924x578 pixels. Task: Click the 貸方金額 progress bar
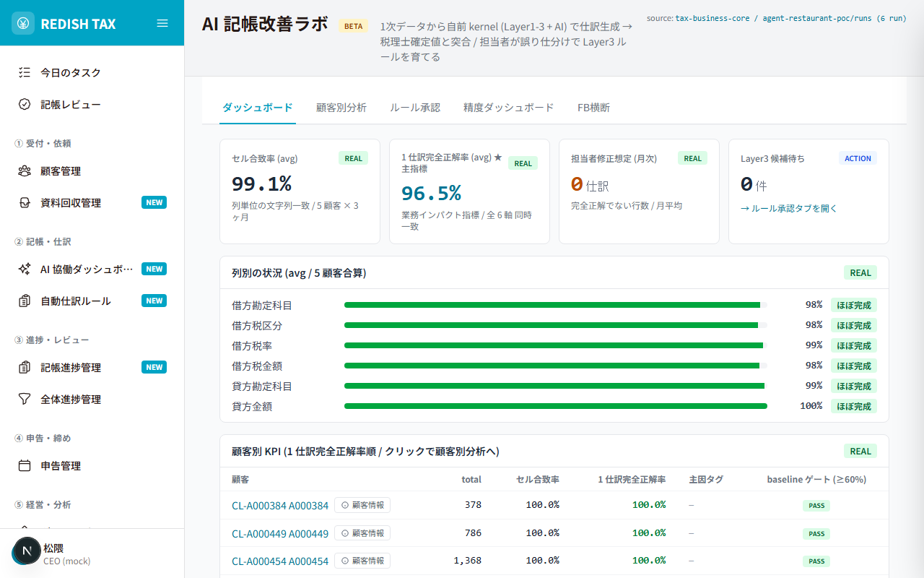point(556,406)
